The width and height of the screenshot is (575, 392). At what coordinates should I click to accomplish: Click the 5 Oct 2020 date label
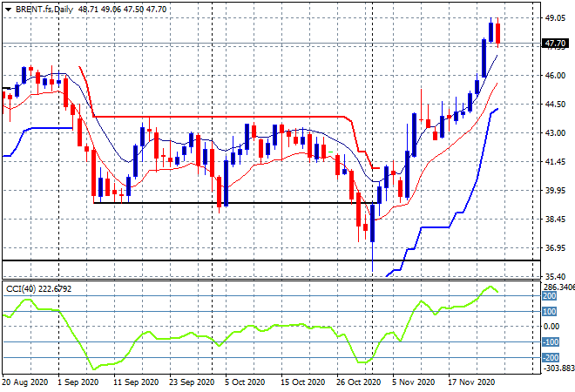coord(245,382)
